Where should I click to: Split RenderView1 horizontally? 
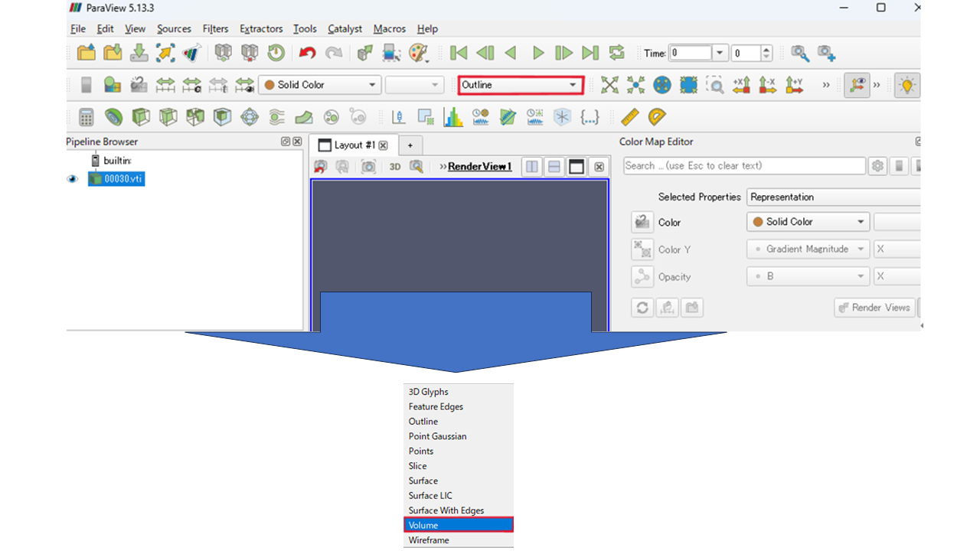532,166
